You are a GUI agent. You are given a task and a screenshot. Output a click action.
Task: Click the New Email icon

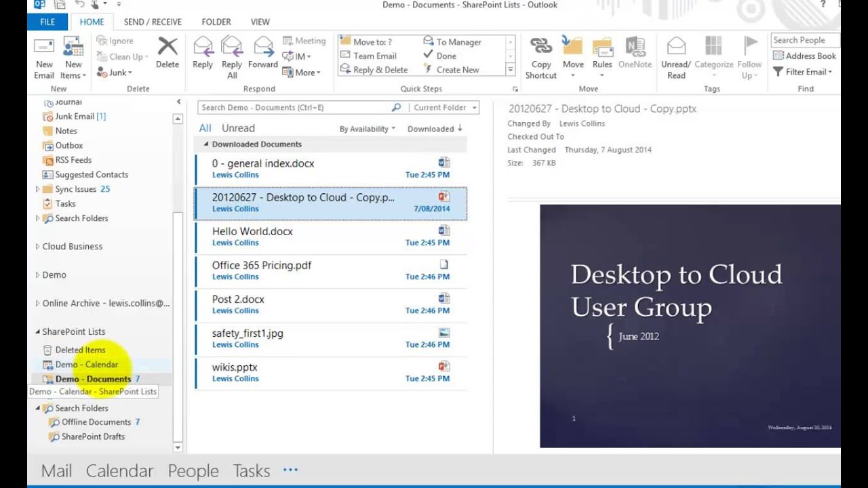point(44,47)
